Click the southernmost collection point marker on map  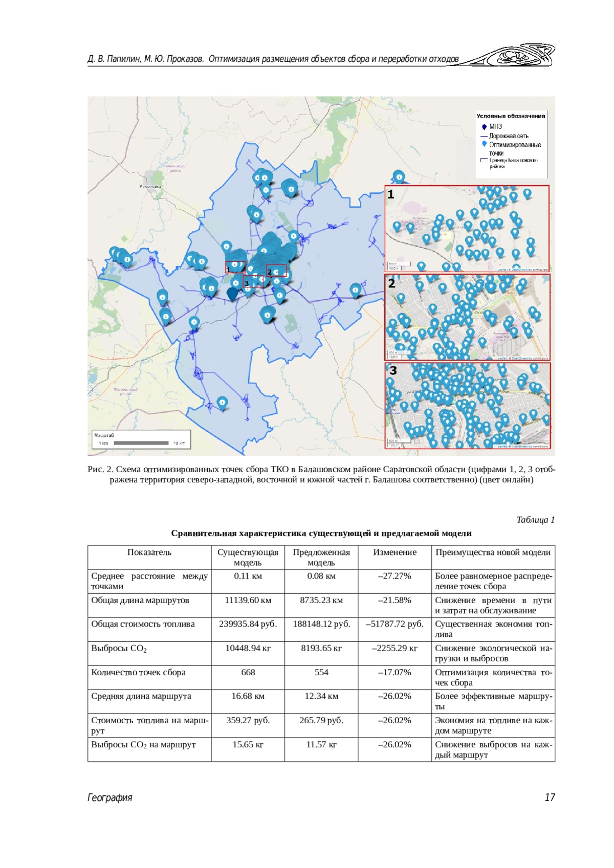(x=222, y=403)
